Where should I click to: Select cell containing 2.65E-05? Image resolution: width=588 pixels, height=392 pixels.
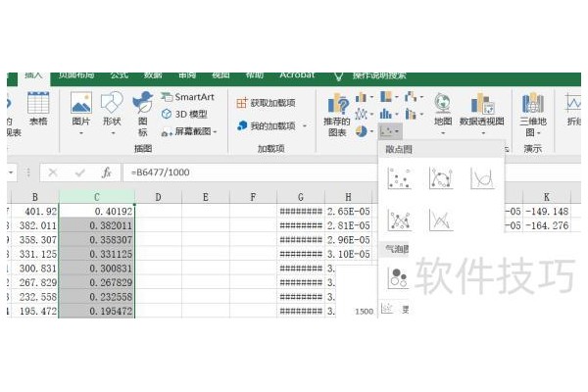[348, 212]
